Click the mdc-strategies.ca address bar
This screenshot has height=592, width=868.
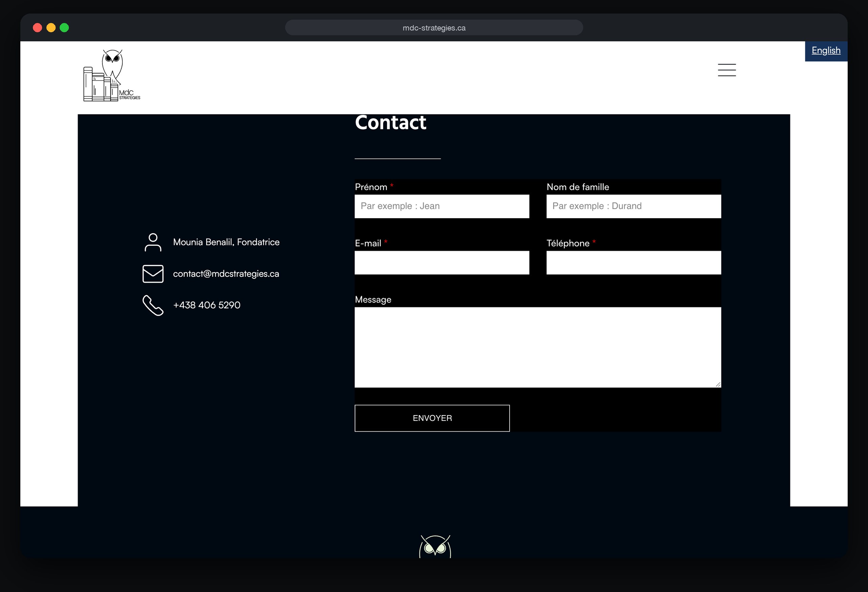pyautogui.click(x=434, y=28)
